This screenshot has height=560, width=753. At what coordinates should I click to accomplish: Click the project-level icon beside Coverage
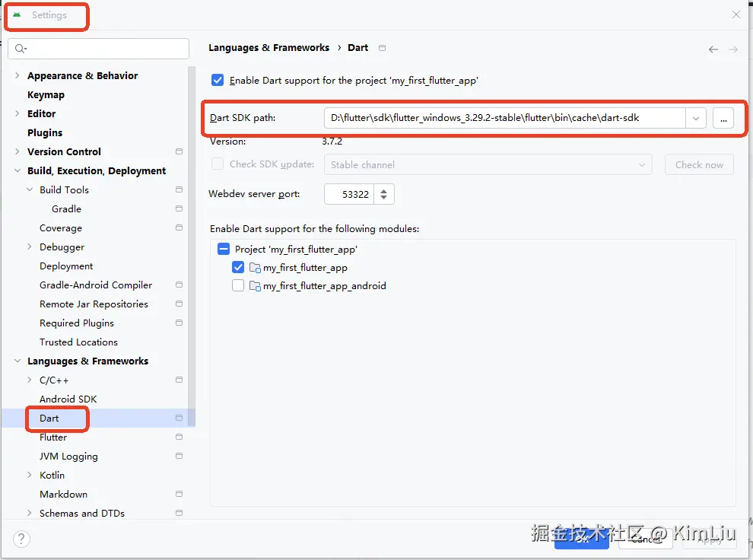180,228
